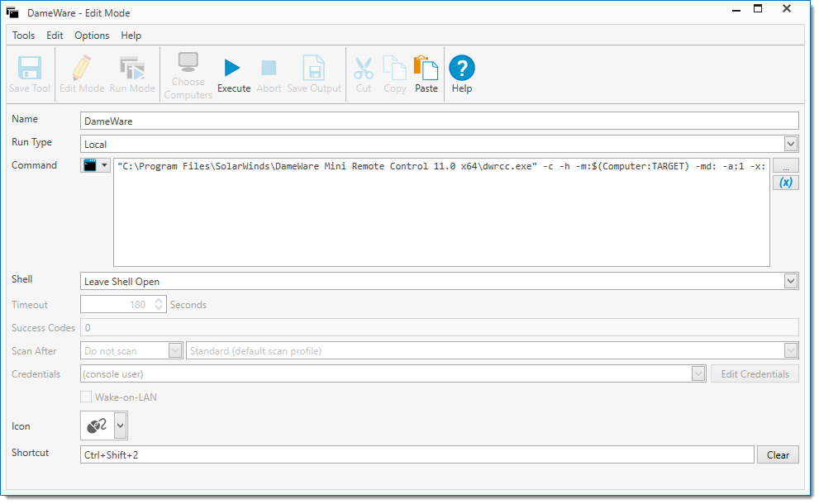Open the Help menu
The width and height of the screenshot is (819, 504).
[x=131, y=36]
